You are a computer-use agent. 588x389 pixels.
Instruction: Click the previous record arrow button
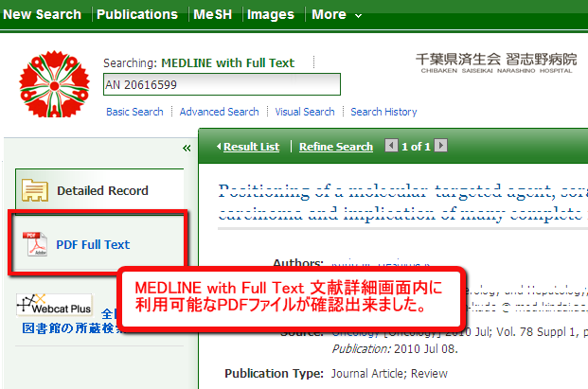point(391,146)
